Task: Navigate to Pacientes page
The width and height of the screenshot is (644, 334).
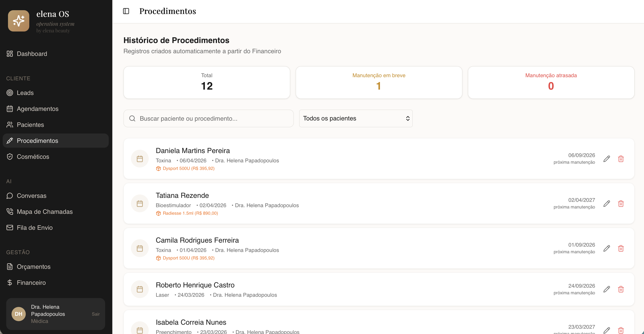Action: (55, 125)
